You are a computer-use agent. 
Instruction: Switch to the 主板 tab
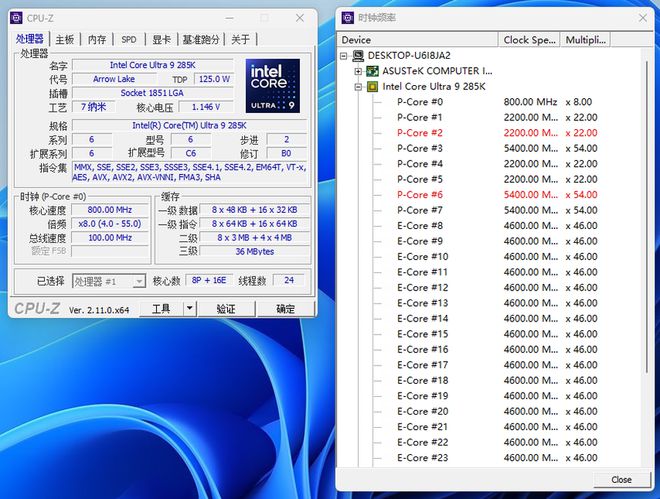coord(65,40)
